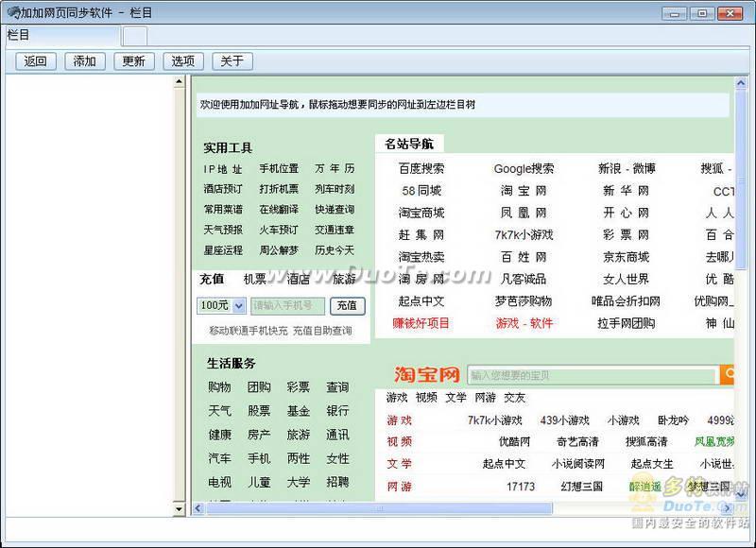756x548 pixels.
Task: Open the 淘宝商城 link
Action: click(421, 213)
